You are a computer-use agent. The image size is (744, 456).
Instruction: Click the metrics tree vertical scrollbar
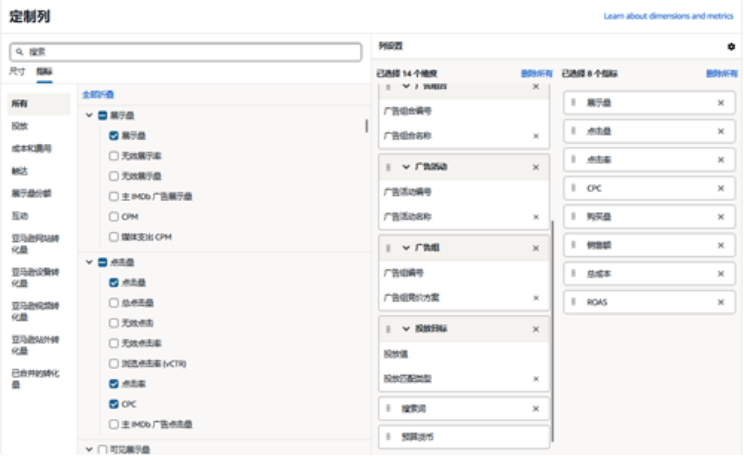click(366, 126)
